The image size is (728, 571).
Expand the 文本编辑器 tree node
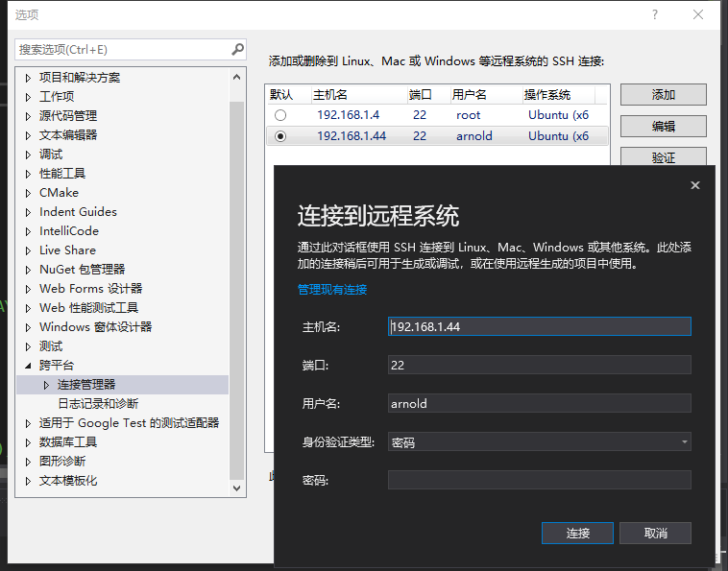[x=28, y=135]
